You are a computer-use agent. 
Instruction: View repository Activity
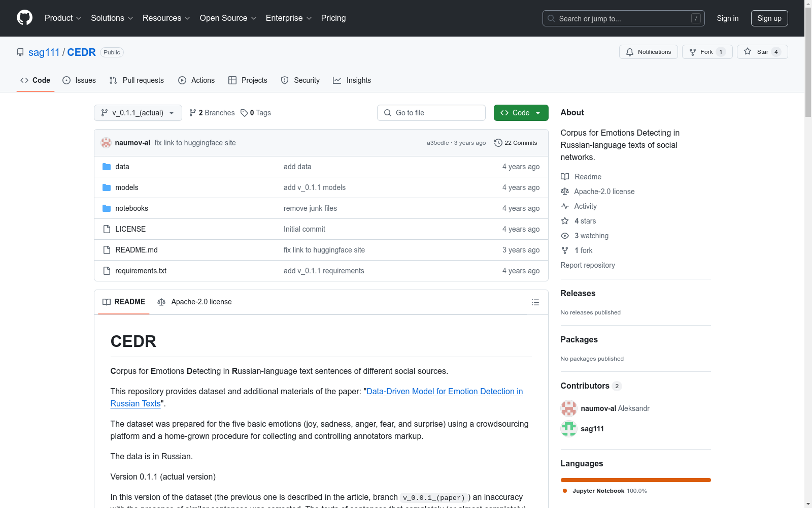(579, 206)
